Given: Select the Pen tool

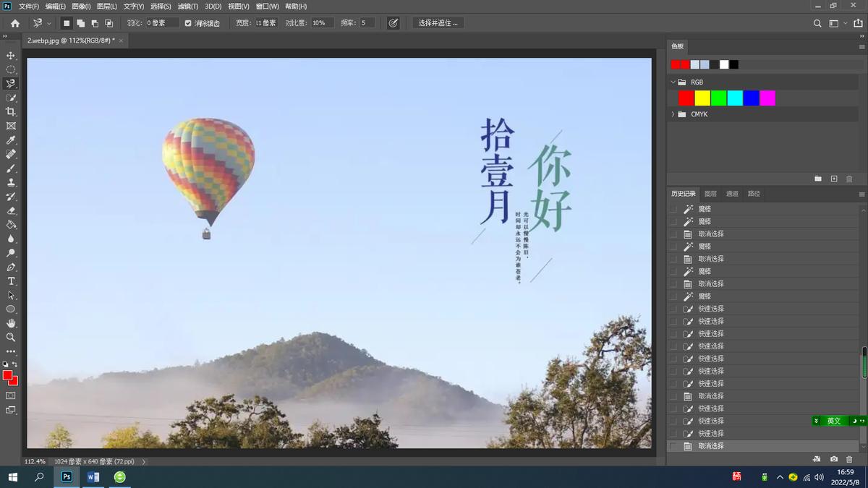Looking at the screenshot, I should (11, 267).
